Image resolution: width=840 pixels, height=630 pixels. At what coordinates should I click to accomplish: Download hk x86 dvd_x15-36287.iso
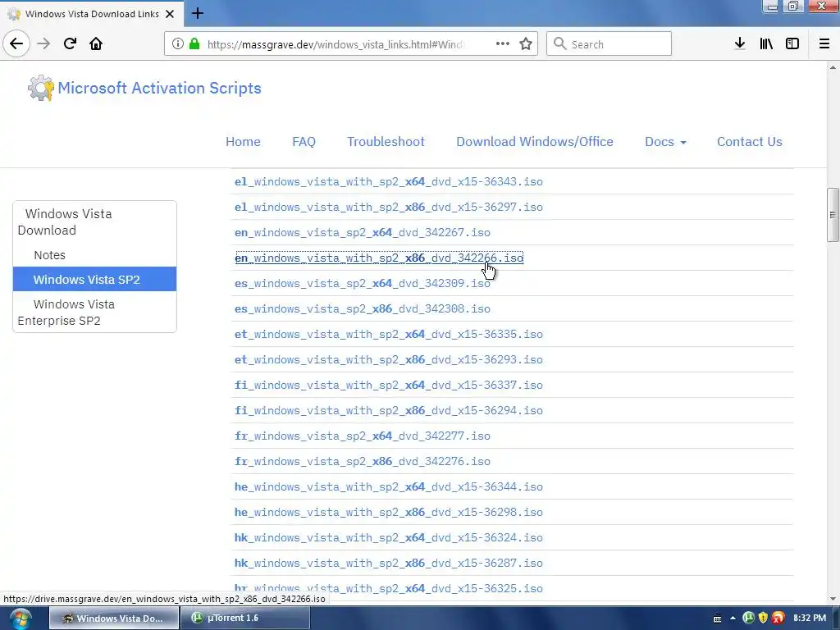pos(388,563)
